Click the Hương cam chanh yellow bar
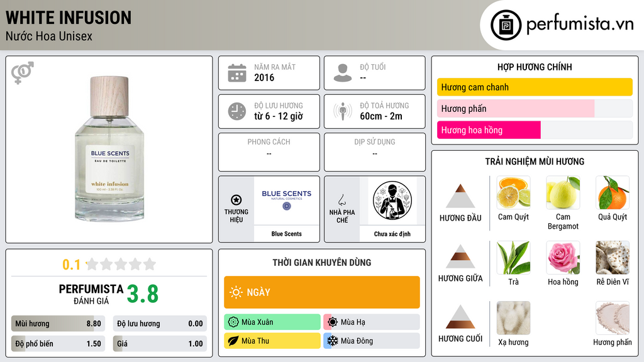Viewport: 644px width, 362px height. tap(535, 87)
